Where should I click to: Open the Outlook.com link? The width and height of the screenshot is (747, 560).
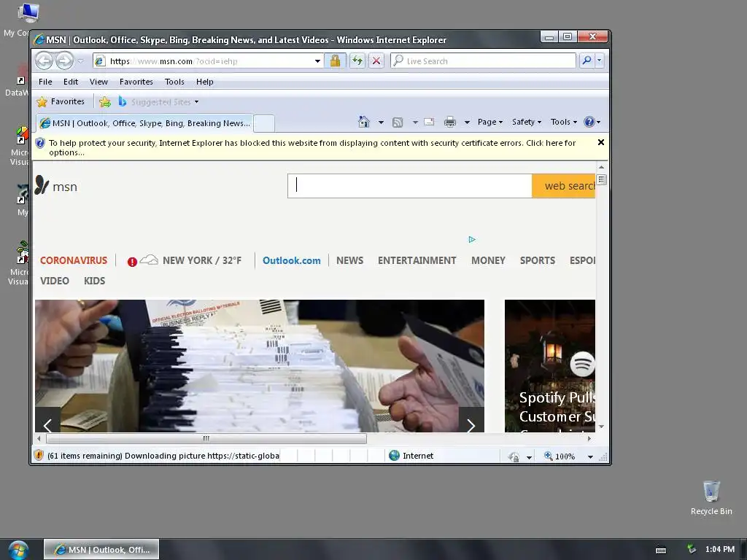pyautogui.click(x=292, y=260)
